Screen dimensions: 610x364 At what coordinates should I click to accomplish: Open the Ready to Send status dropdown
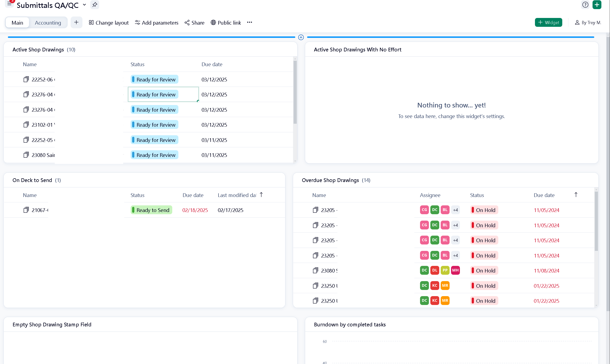tap(151, 210)
